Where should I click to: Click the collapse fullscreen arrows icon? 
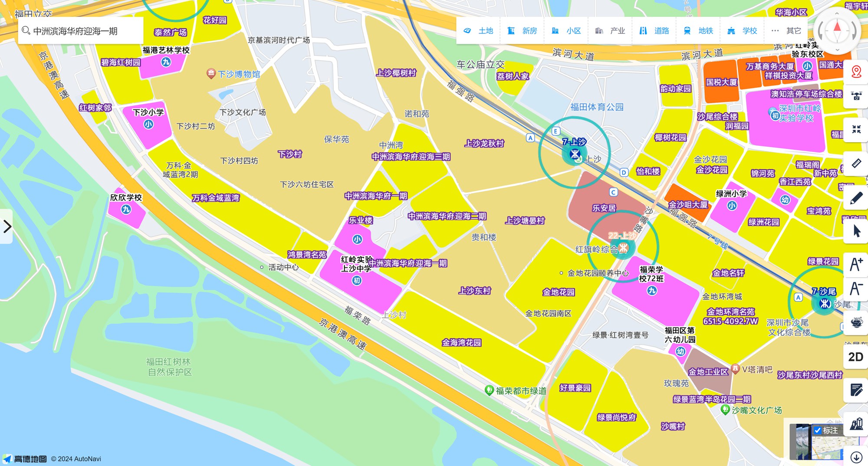tap(856, 129)
